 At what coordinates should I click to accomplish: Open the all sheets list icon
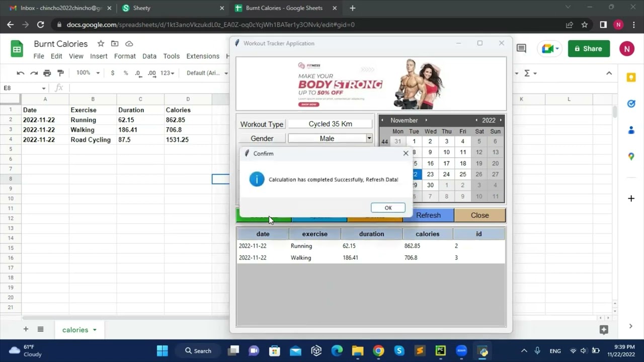[41, 329]
